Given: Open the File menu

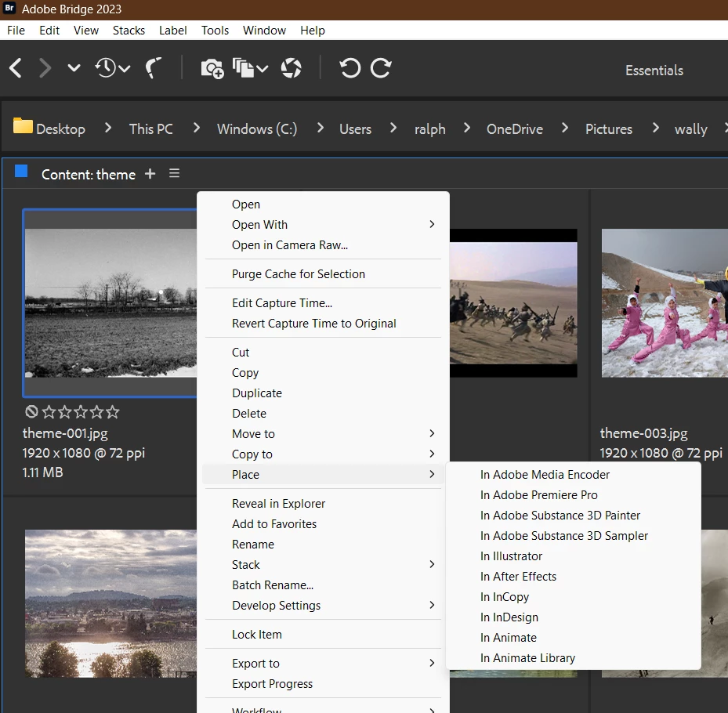Looking at the screenshot, I should coord(16,31).
